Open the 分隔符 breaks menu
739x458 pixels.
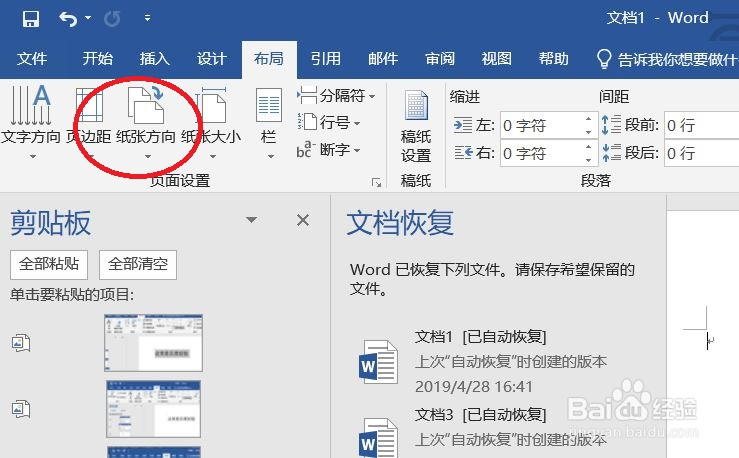337,96
